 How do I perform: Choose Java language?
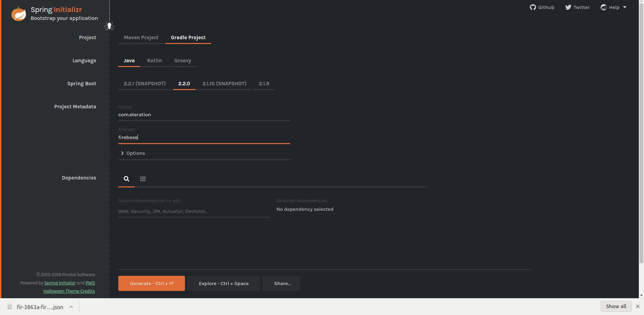[x=129, y=61]
